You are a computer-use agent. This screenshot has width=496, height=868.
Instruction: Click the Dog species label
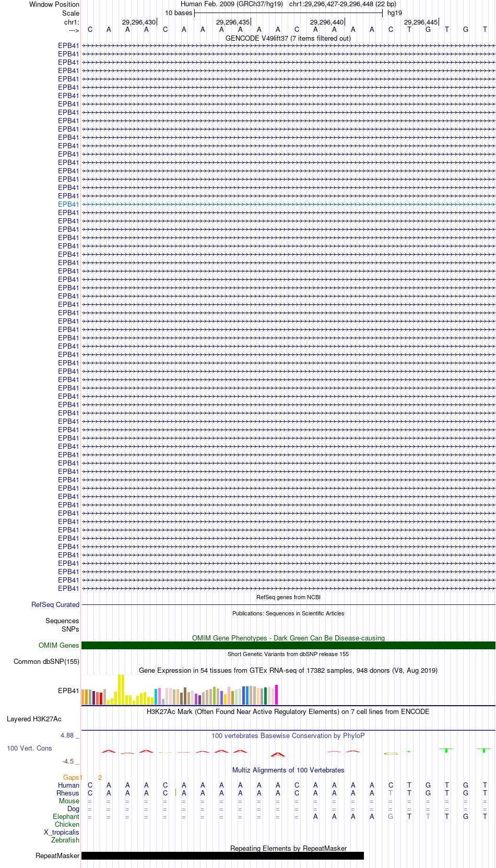coord(73,808)
